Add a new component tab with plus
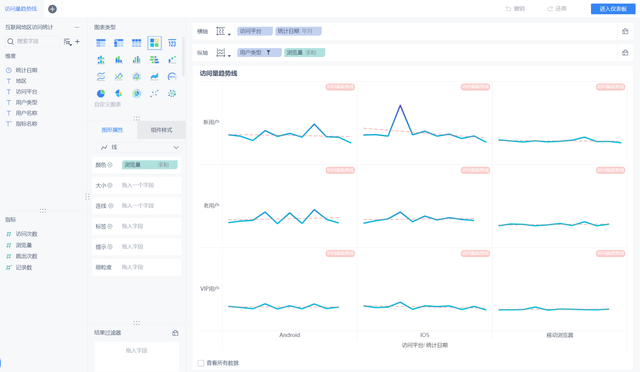The image size is (640, 372). tap(52, 9)
